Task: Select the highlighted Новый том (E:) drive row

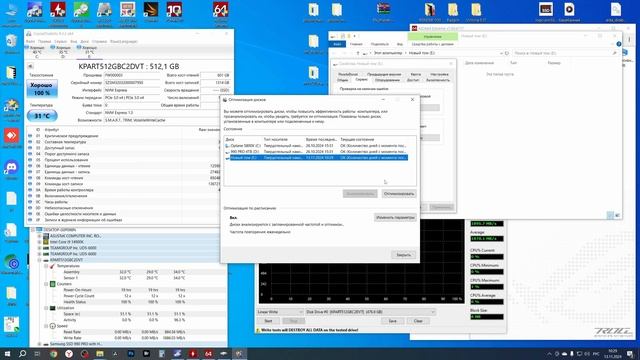Action: [x=316, y=158]
